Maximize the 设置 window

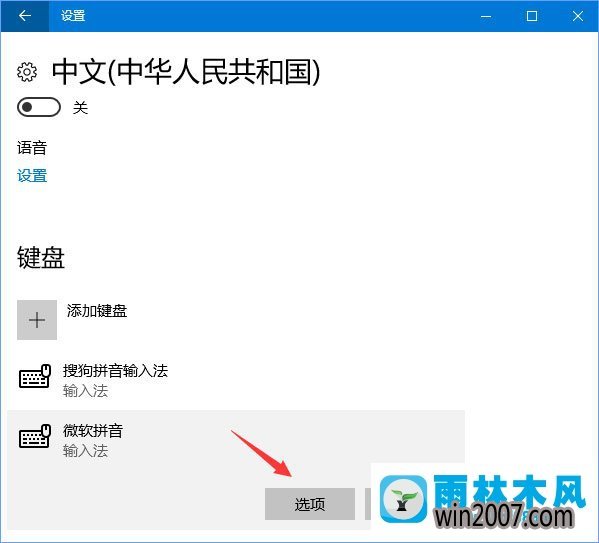tap(532, 16)
